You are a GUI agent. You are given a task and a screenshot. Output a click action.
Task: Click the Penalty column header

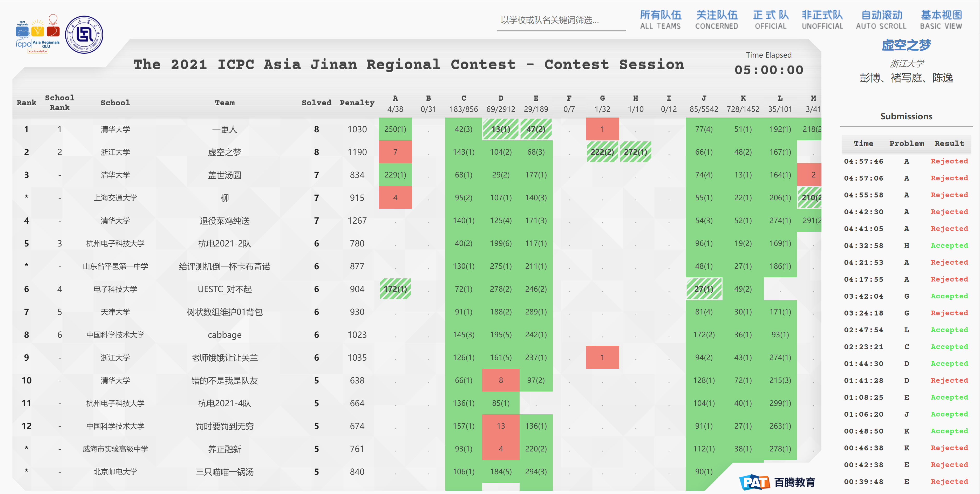click(x=357, y=103)
